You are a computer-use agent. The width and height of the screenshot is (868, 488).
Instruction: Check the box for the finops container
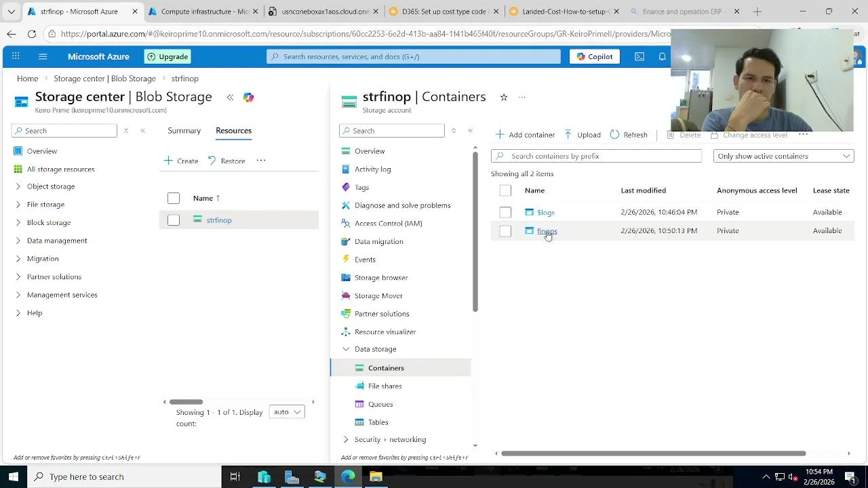click(505, 231)
